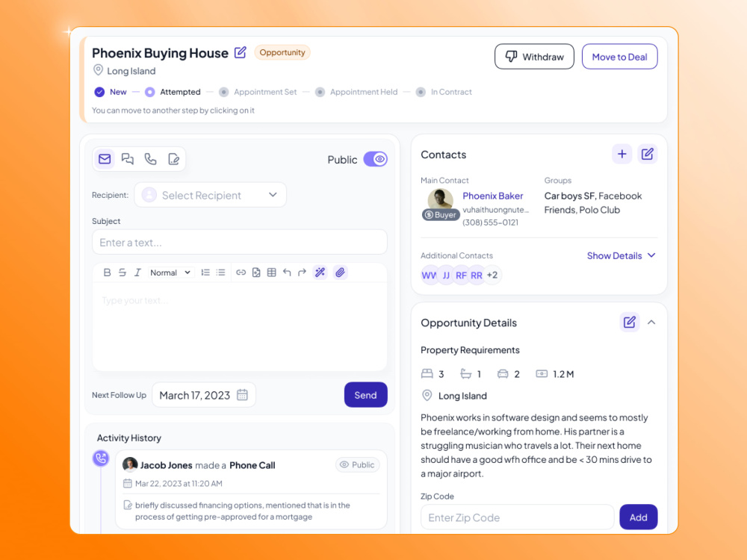747x560 pixels.
Task: Collapse the Opportunity Details panel
Action: coord(651,323)
